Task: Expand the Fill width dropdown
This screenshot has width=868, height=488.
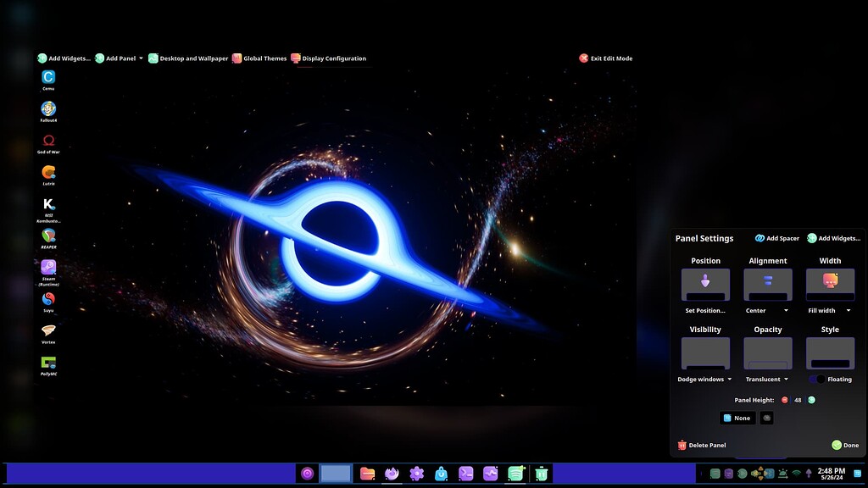Action: pyautogui.click(x=829, y=310)
